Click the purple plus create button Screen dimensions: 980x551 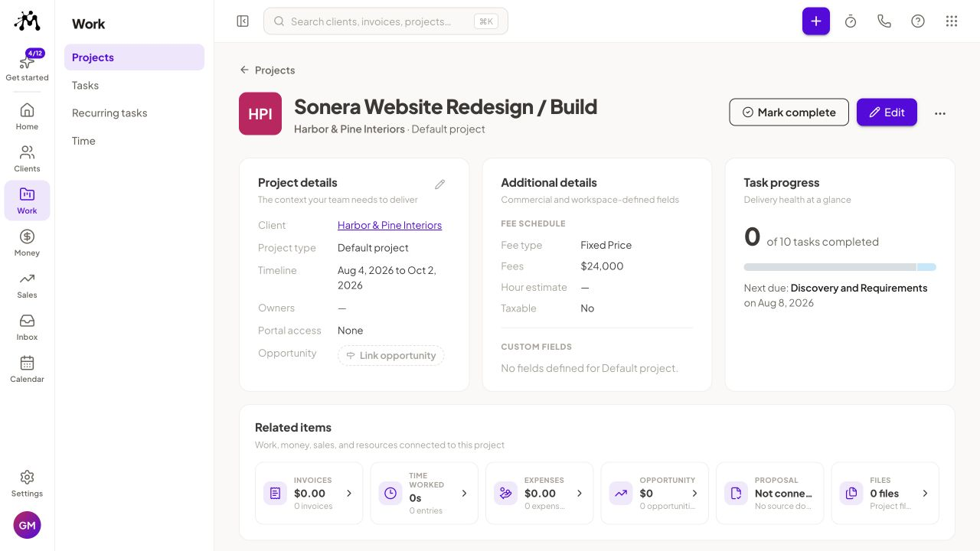click(816, 21)
